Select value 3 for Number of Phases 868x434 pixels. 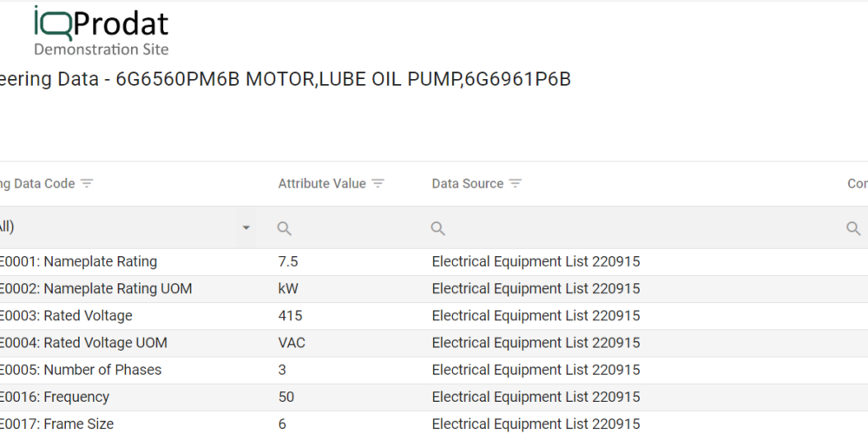coord(282,370)
